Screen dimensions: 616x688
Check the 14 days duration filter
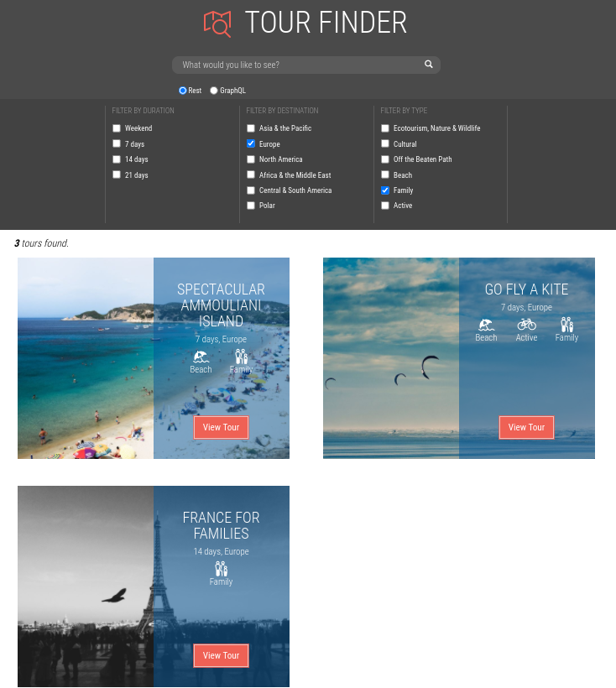[x=117, y=159]
